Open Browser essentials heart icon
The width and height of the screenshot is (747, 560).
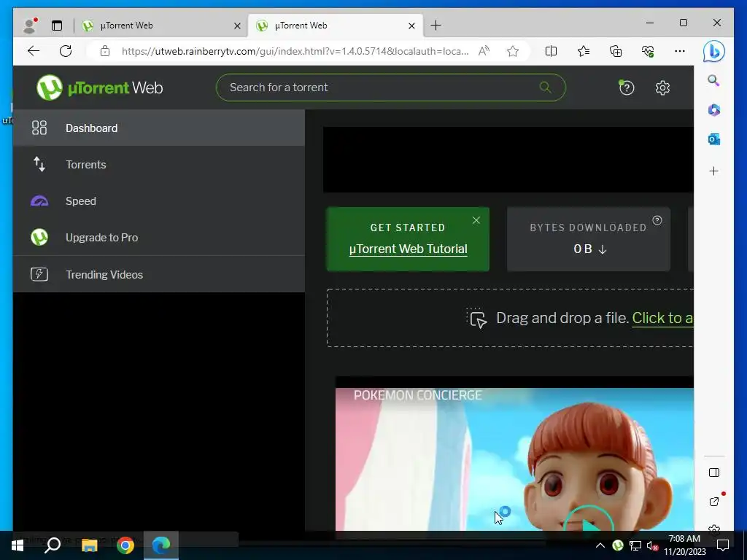[x=648, y=51]
